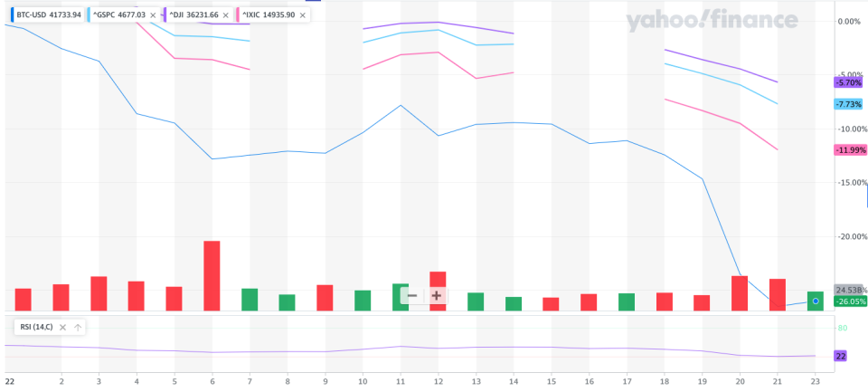Move the RSI panel up with arrow icon
Viewport: 868px width, 392px height.
pos(78,328)
